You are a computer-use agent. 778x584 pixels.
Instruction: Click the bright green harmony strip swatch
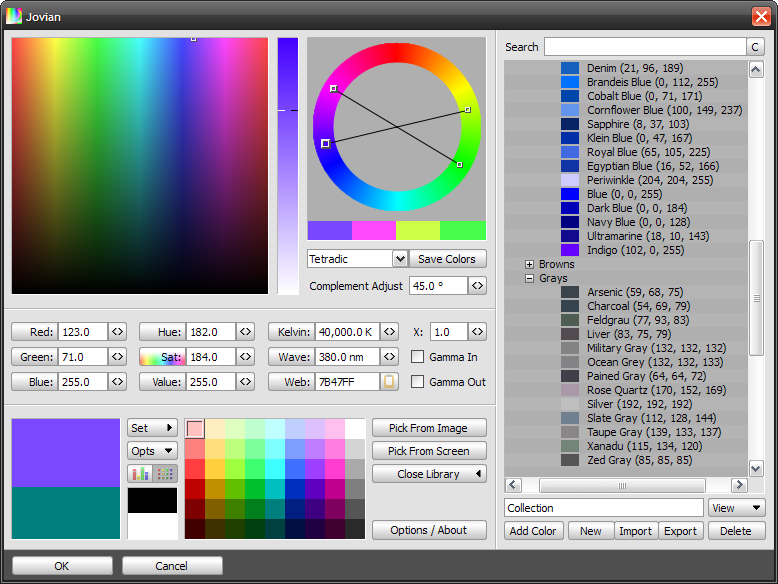[462, 230]
